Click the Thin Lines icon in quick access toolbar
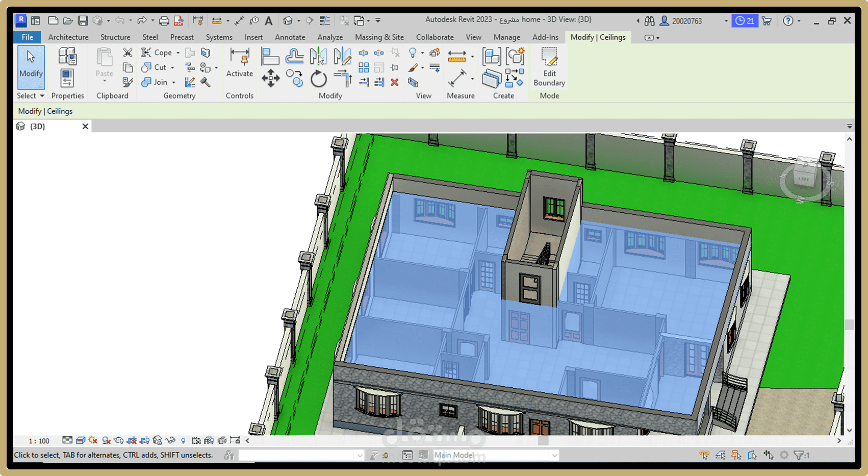 [x=325, y=20]
